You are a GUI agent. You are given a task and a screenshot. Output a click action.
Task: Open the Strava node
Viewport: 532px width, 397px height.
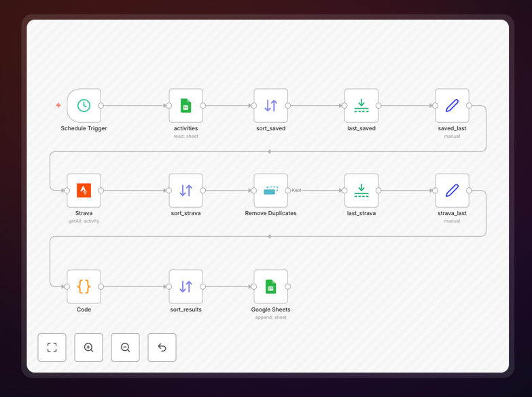84,191
